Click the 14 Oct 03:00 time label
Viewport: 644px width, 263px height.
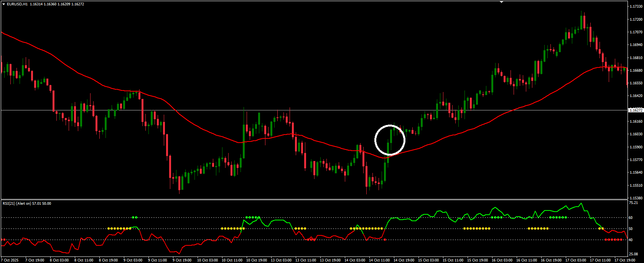click(x=354, y=260)
